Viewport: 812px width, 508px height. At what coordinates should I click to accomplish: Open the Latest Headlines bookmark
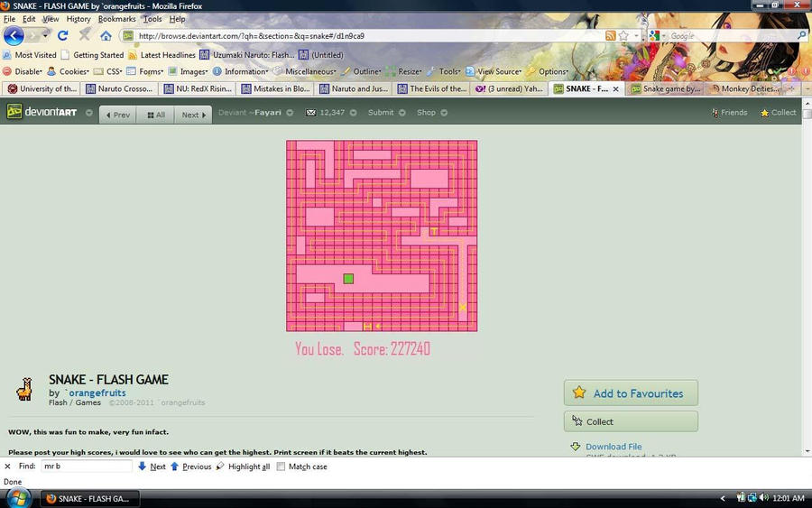point(162,55)
